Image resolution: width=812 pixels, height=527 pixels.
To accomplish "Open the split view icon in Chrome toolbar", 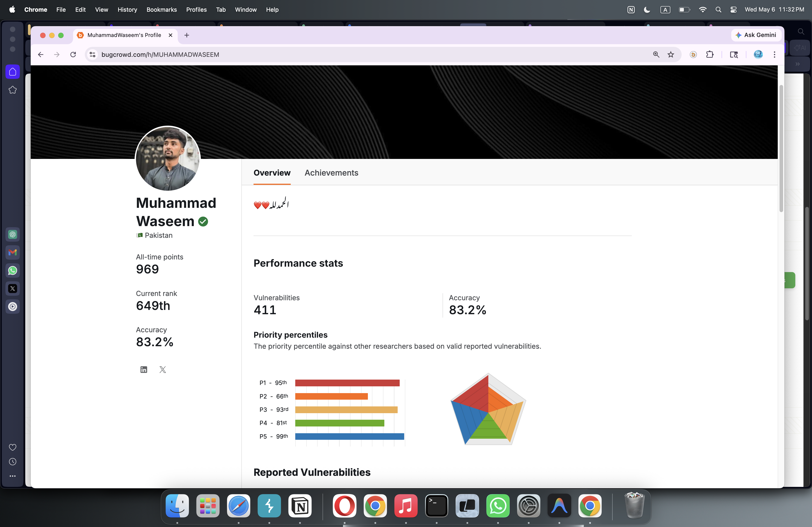I will [x=734, y=55].
